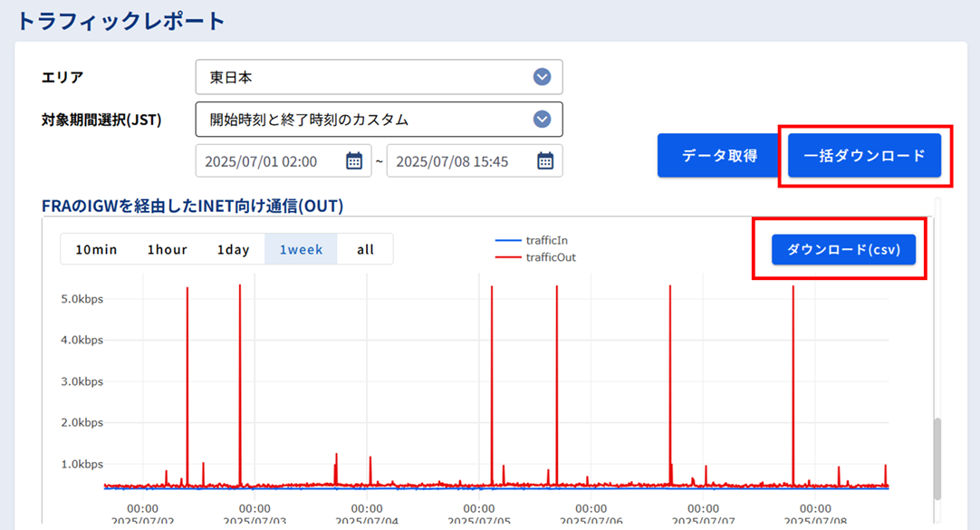Download the chart via ダウンロード(csv) button
The image size is (980, 530).
843,249
